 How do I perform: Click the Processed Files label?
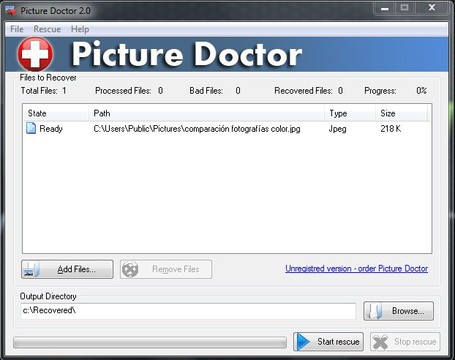point(123,91)
